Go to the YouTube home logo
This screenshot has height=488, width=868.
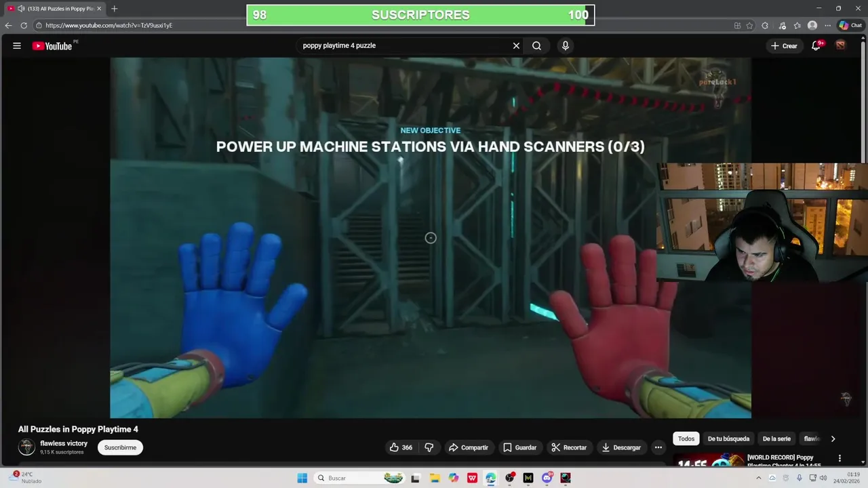[52, 46]
